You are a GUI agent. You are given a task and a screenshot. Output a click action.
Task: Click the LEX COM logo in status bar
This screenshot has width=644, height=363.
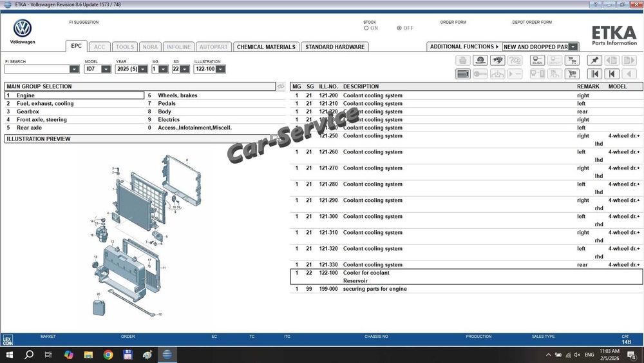(x=8, y=340)
